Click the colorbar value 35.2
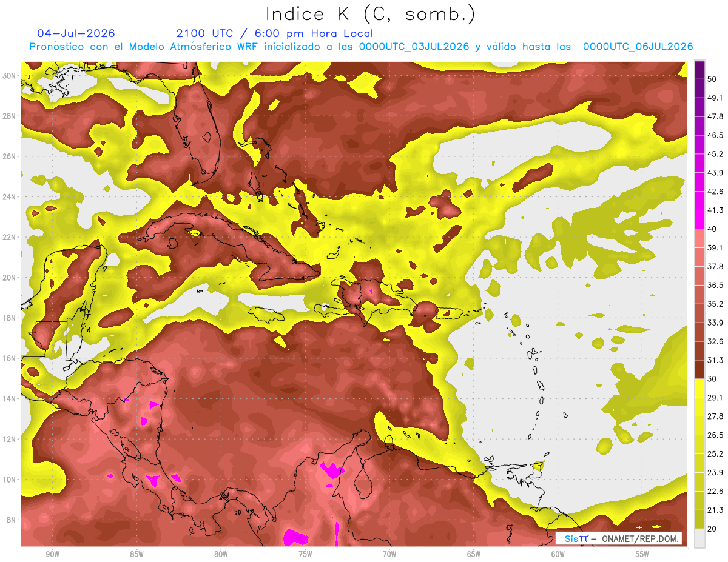The height and width of the screenshot is (562, 728). [x=715, y=304]
